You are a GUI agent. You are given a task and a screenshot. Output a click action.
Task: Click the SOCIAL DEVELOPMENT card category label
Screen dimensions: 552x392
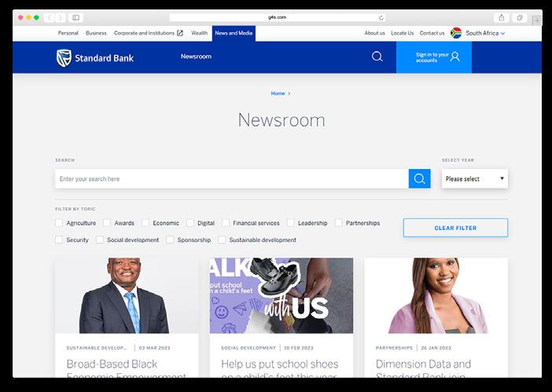pos(248,348)
